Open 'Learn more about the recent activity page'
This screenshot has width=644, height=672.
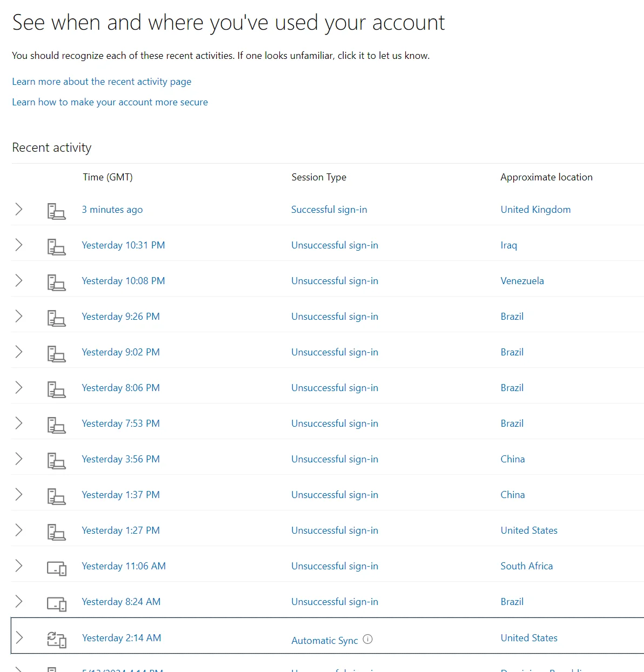(102, 82)
